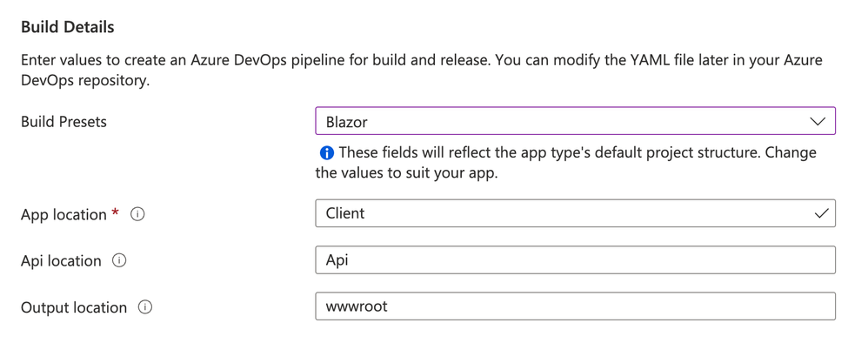Select the Output location field with wwwroot

(574, 306)
